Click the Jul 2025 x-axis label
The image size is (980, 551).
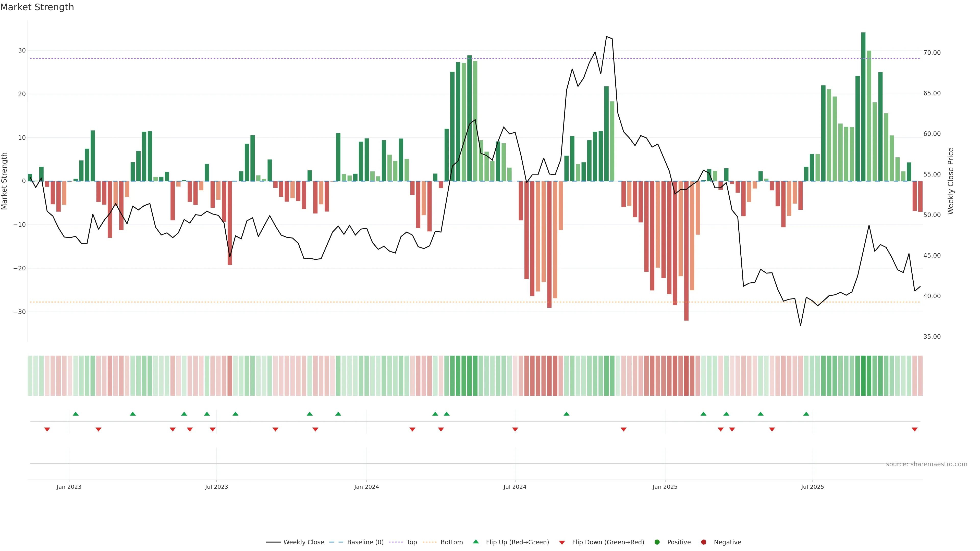[x=812, y=487]
